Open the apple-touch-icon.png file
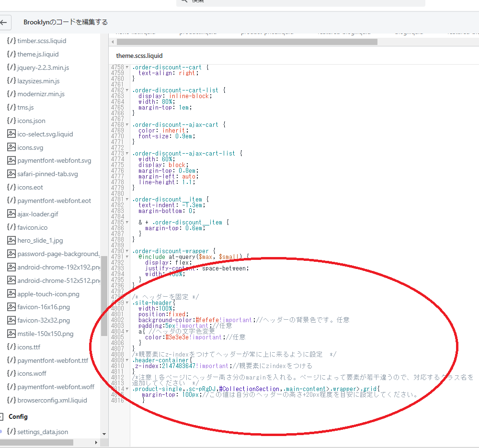The height and width of the screenshot is (448, 479). pos(48,294)
